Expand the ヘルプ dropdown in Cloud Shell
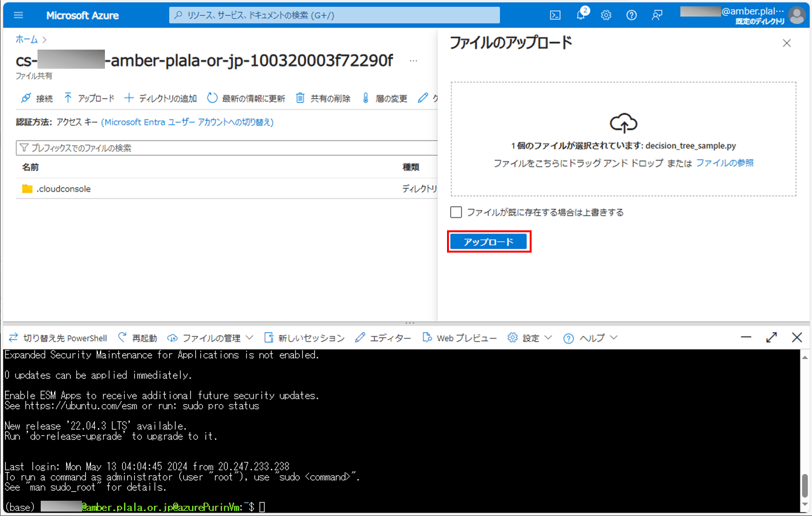This screenshot has height=516, width=812. 590,338
